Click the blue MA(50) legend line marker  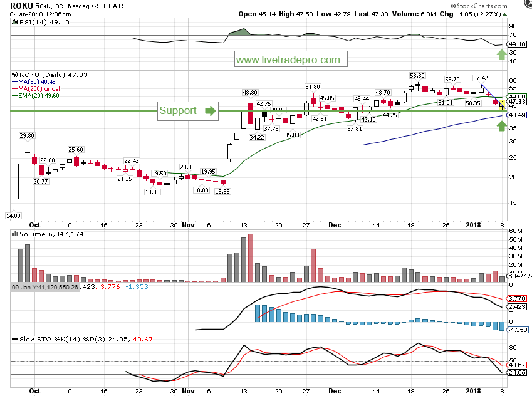coord(14,81)
